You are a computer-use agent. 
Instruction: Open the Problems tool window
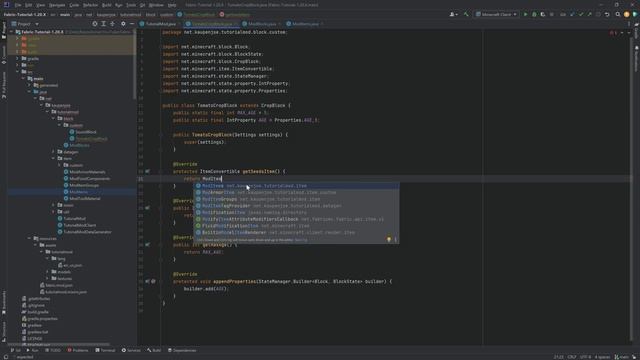pyautogui.click(x=78, y=350)
